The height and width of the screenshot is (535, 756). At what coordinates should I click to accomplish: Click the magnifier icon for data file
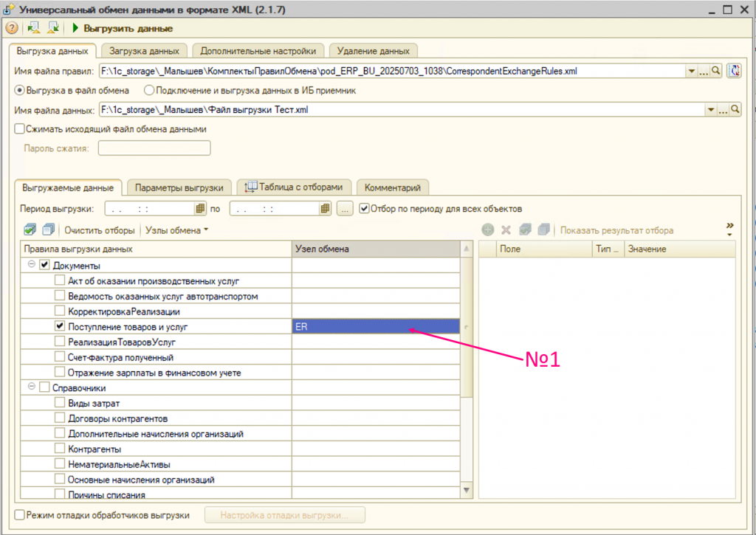[x=735, y=109]
